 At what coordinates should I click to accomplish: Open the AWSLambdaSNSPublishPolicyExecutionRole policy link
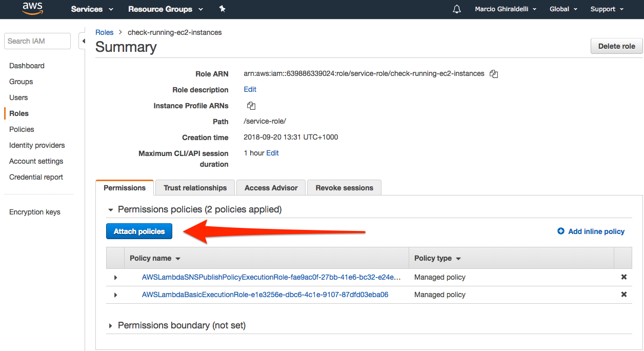pyautogui.click(x=271, y=277)
